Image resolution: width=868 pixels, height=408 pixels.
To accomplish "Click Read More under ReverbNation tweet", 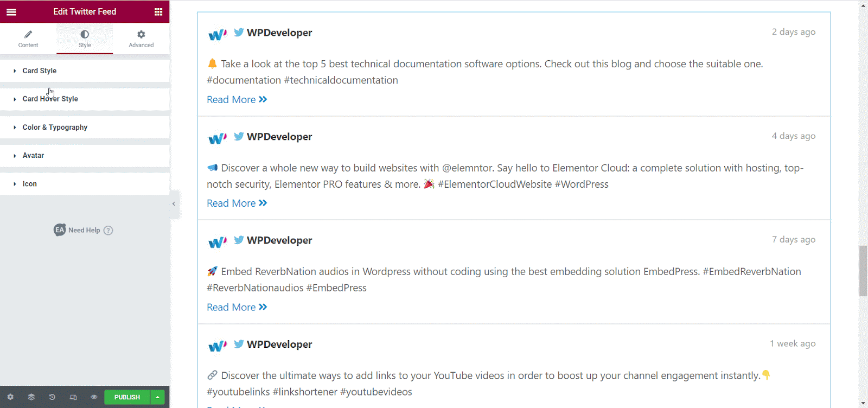I will point(237,308).
